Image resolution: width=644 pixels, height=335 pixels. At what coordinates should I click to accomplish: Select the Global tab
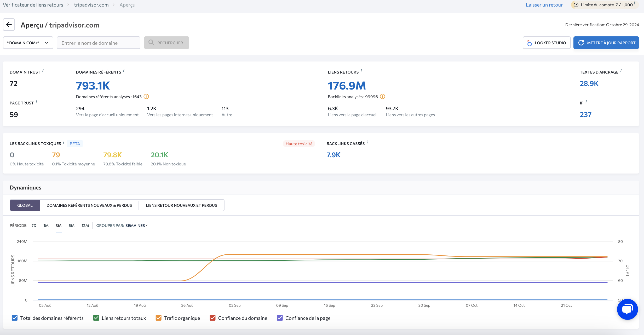coord(25,205)
